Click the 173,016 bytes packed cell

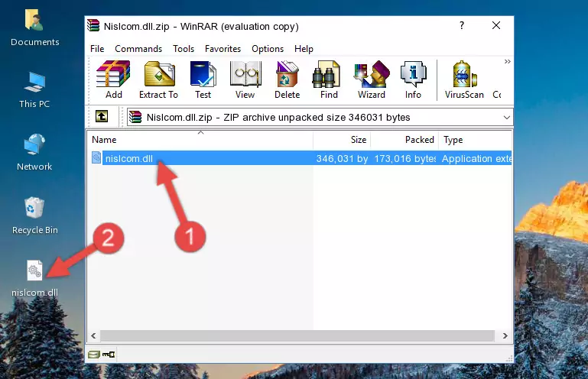point(405,159)
